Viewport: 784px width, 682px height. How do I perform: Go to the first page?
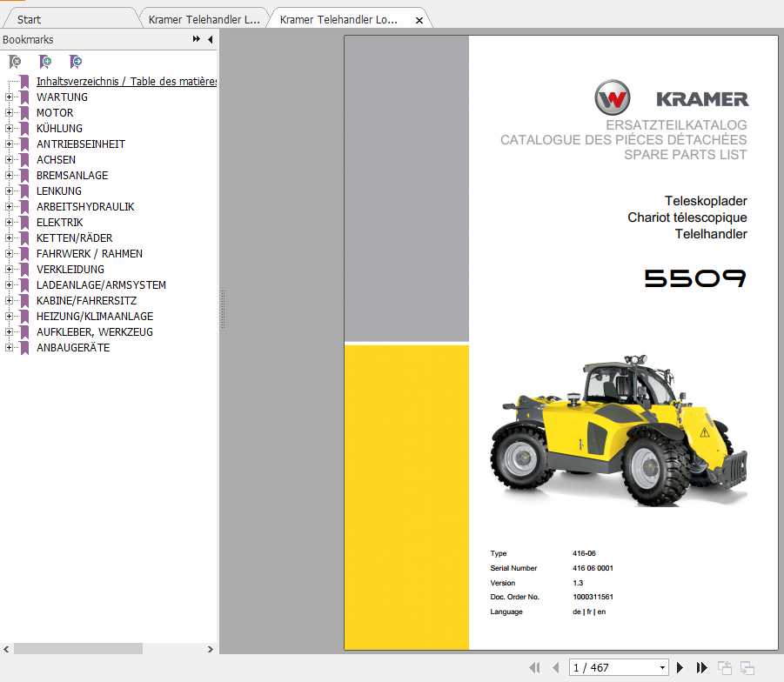[x=534, y=667]
